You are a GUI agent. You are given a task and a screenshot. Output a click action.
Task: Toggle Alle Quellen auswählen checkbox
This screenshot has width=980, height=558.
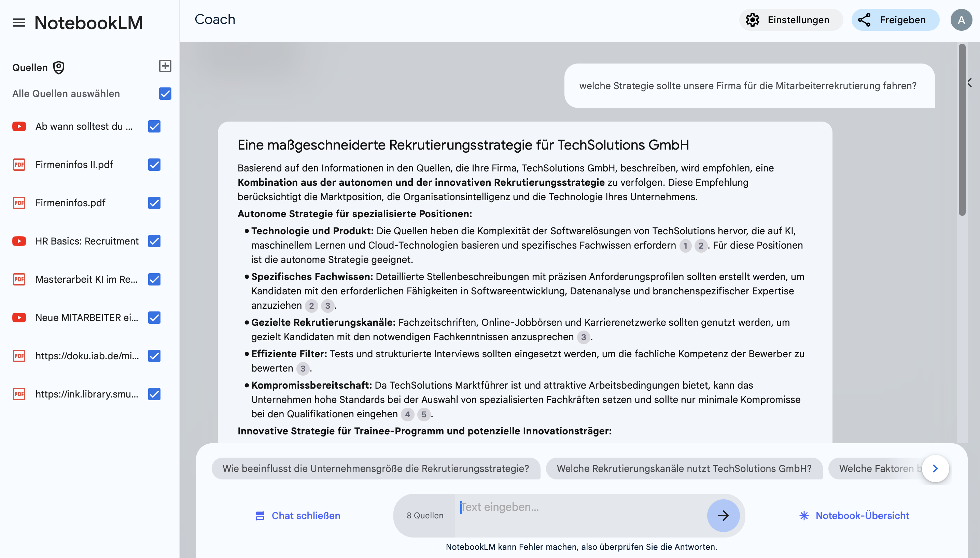click(165, 94)
